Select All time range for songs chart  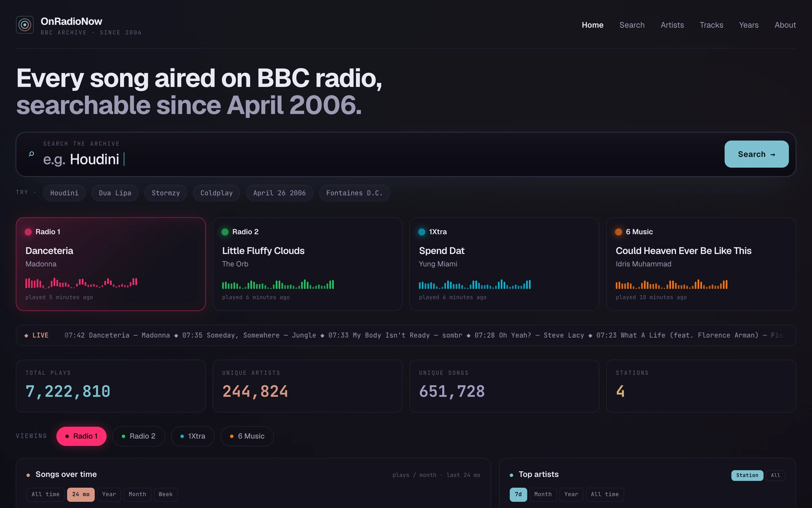[x=46, y=494]
